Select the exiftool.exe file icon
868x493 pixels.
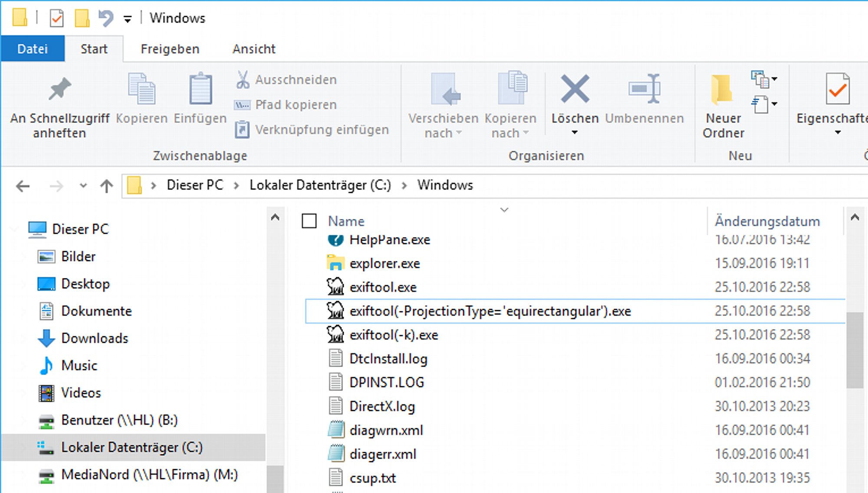point(335,287)
